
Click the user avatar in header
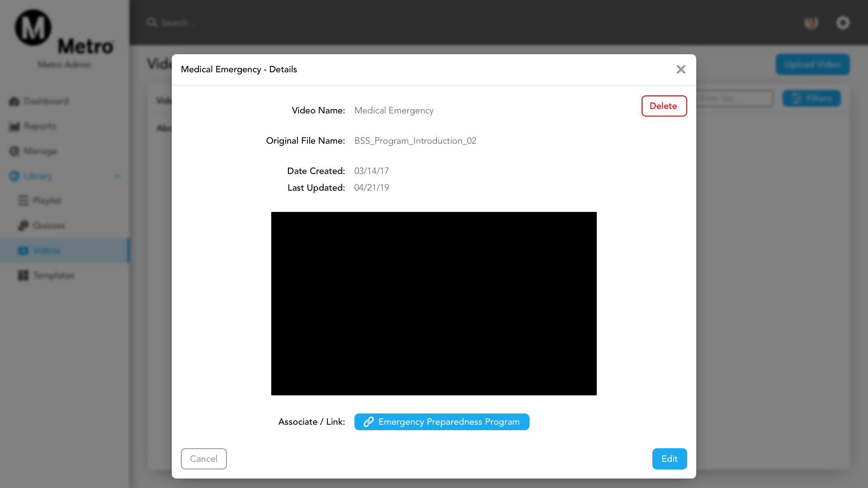(811, 23)
